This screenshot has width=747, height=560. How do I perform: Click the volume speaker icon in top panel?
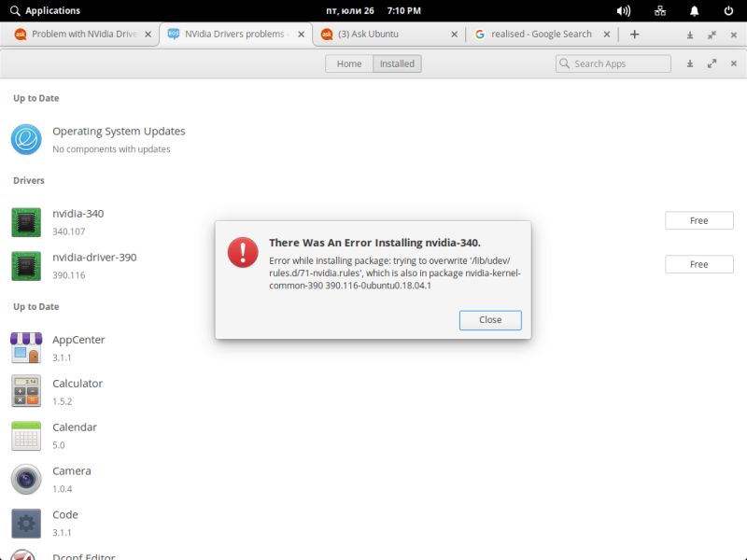[x=624, y=10]
